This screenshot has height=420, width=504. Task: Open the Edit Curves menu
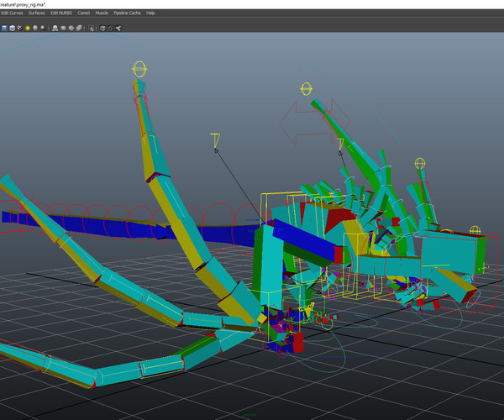(x=12, y=13)
